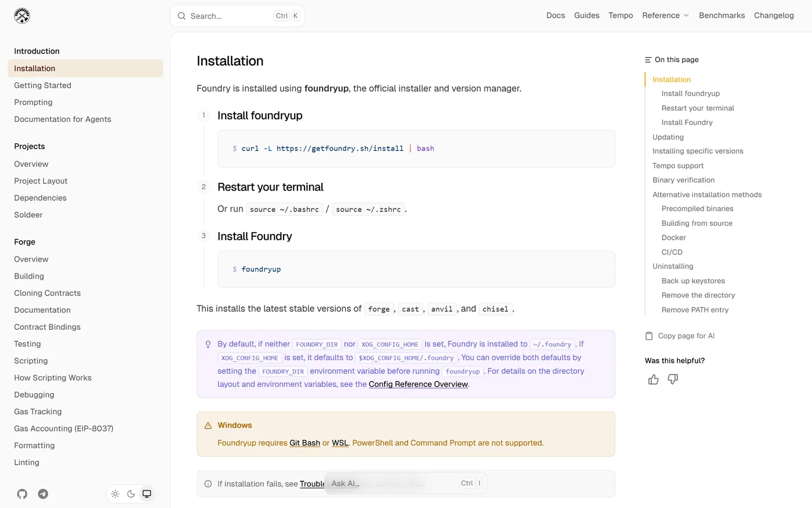Open Formatting page in sidebar
The height and width of the screenshot is (508, 812).
tap(34, 445)
